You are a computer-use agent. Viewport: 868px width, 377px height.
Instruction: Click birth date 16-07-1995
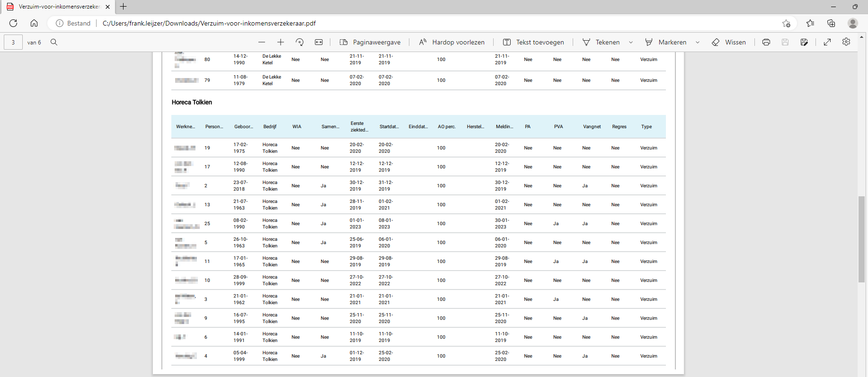coord(240,318)
